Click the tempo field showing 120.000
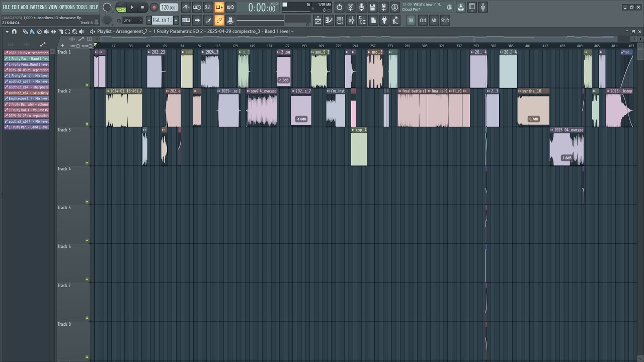Viewport: 644px width, 362px height. pyautogui.click(x=169, y=8)
